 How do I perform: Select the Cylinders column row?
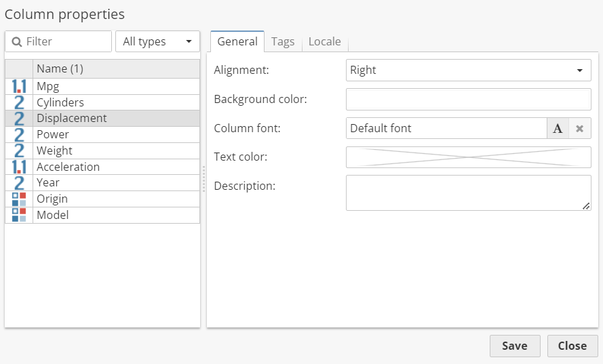pos(102,102)
